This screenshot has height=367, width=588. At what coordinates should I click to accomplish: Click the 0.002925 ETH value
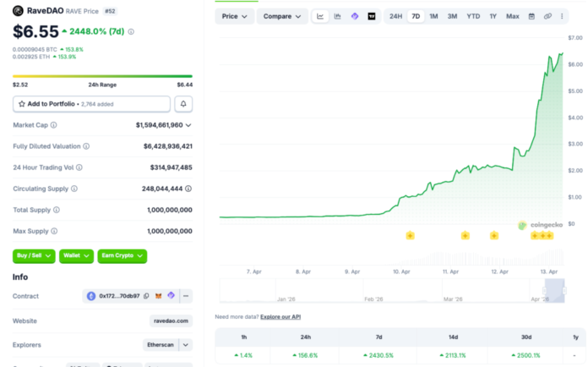[31, 57]
